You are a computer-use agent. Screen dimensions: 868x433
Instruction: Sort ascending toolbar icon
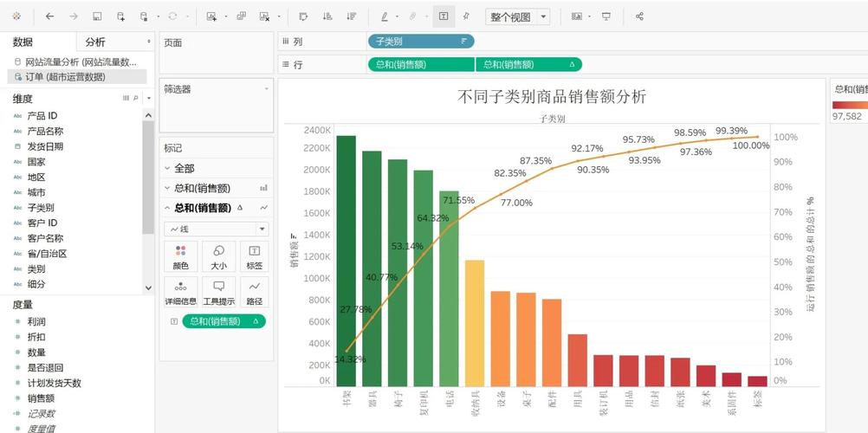tap(327, 16)
